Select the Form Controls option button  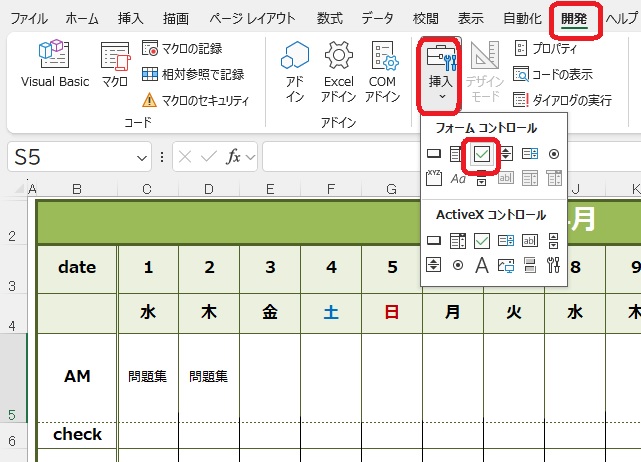pos(554,154)
